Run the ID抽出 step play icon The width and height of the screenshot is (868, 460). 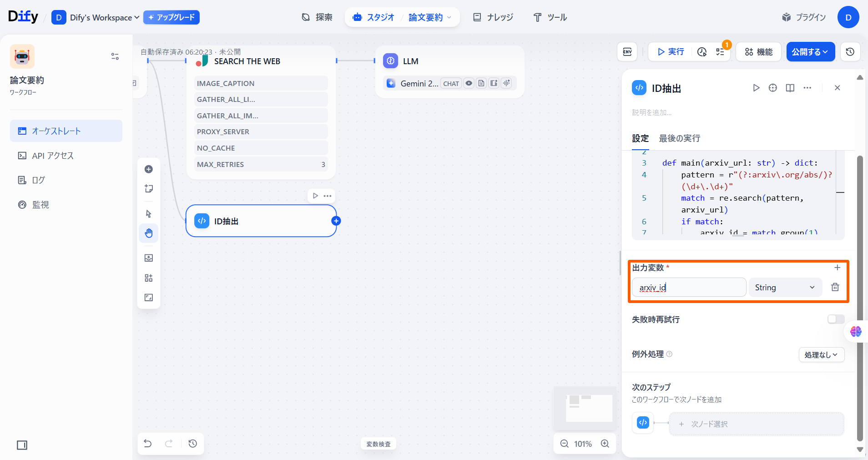[756, 88]
